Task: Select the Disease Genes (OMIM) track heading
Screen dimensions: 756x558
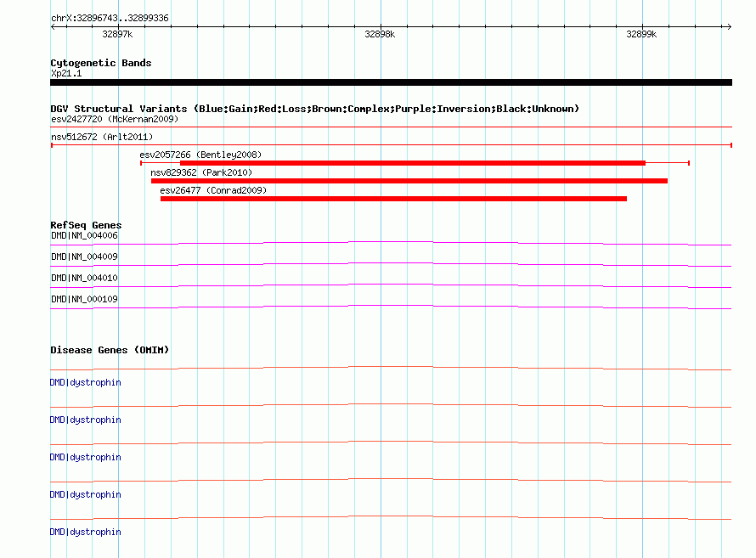Action: click(110, 350)
